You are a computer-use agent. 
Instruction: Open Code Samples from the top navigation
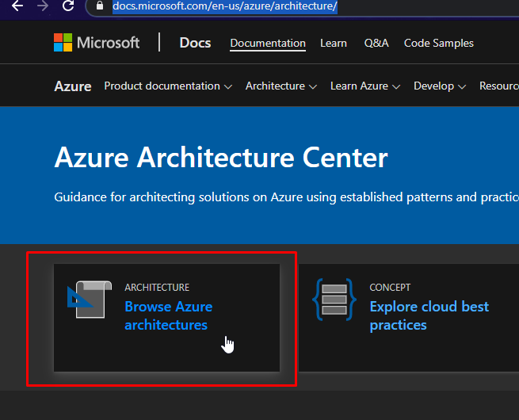tap(439, 43)
